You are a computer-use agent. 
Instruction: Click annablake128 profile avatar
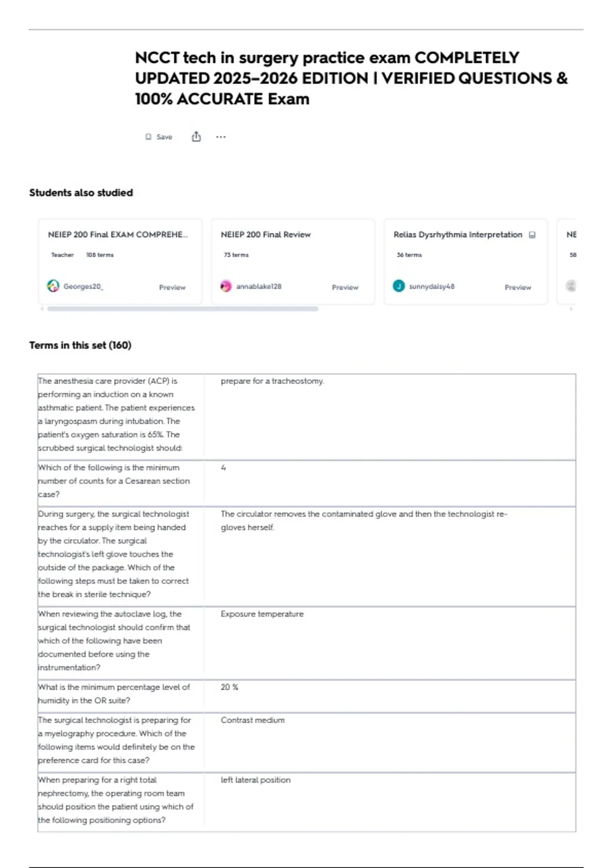(x=226, y=286)
